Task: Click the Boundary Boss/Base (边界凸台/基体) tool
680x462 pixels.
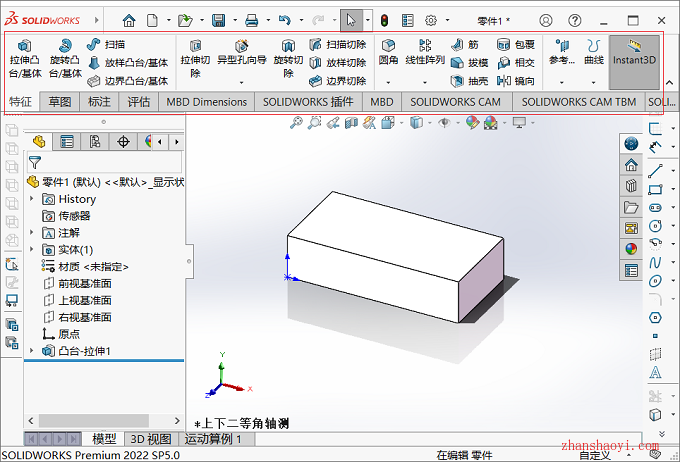Action: 128,81
